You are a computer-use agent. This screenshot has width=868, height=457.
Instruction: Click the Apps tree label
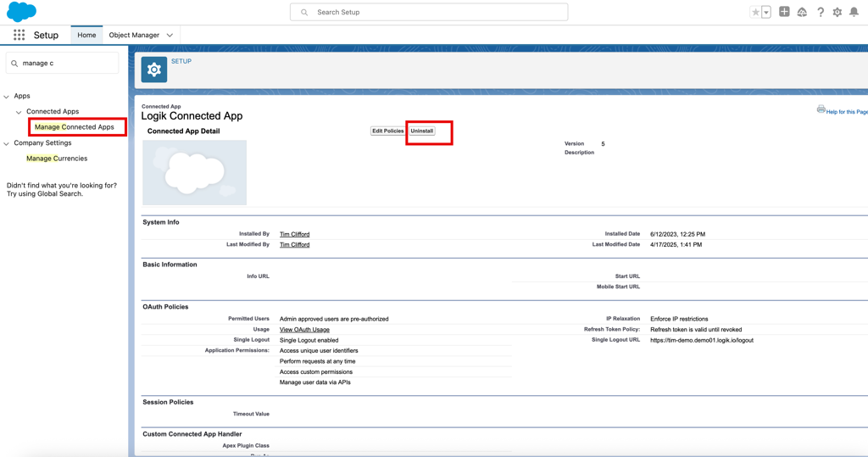point(21,96)
